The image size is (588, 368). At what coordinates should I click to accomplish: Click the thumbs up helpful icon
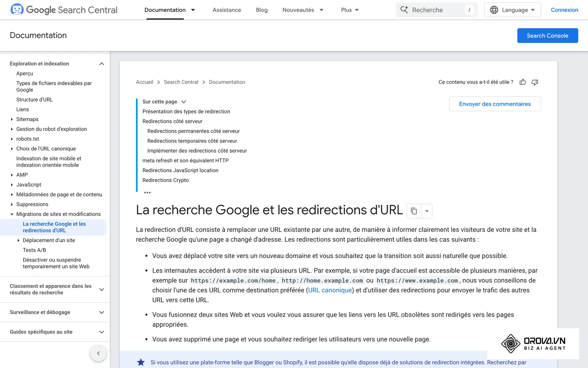click(523, 82)
